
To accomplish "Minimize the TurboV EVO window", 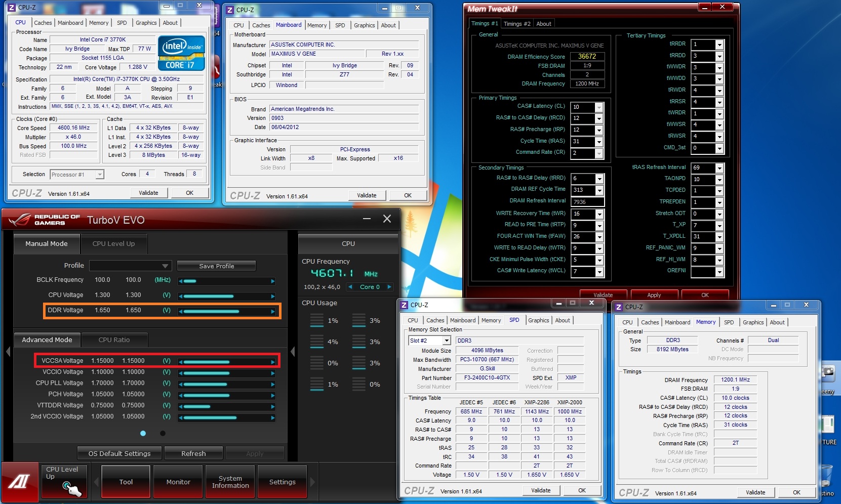I will [x=367, y=219].
